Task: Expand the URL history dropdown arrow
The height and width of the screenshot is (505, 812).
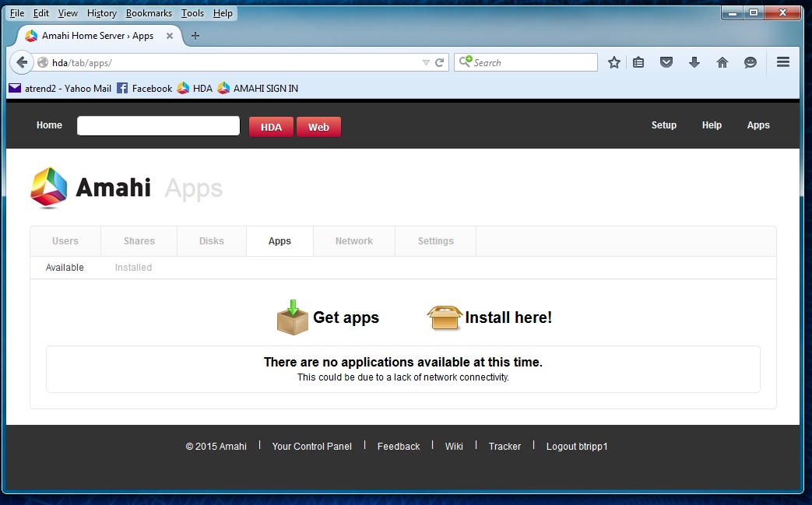Action: click(426, 62)
